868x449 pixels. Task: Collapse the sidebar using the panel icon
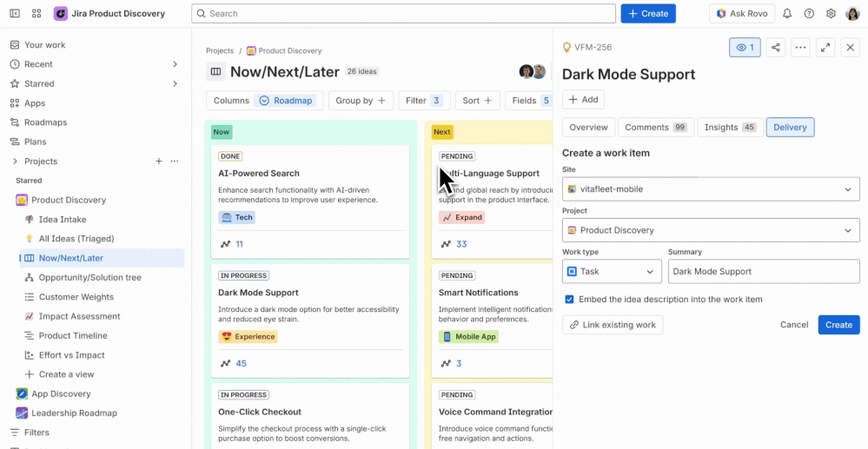(x=15, y=13)
